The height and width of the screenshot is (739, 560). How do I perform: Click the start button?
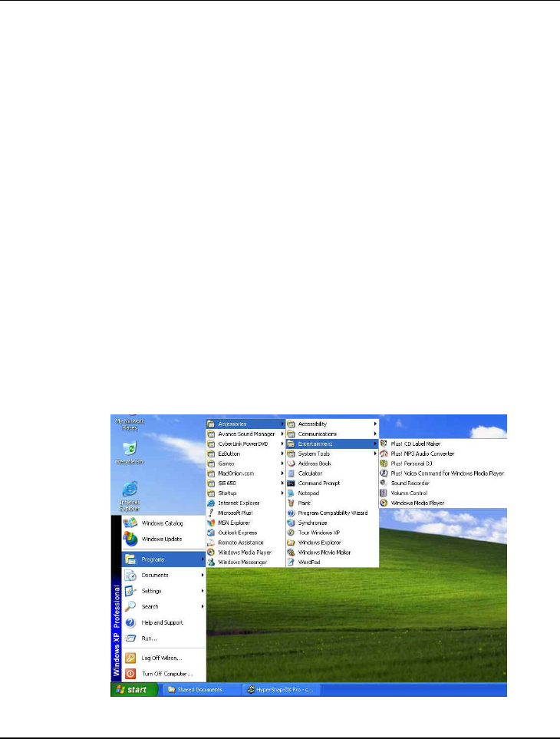coord(133,690)
